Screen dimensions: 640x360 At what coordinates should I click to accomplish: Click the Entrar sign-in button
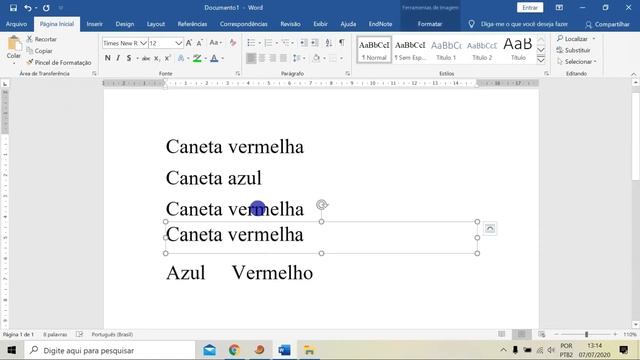tap(530, 8)
